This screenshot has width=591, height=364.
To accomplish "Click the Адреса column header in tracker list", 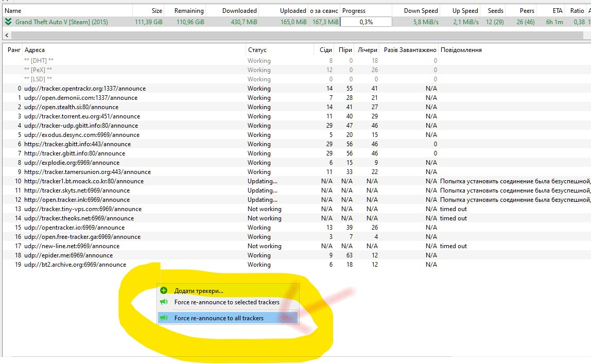I will click(35, 50).
